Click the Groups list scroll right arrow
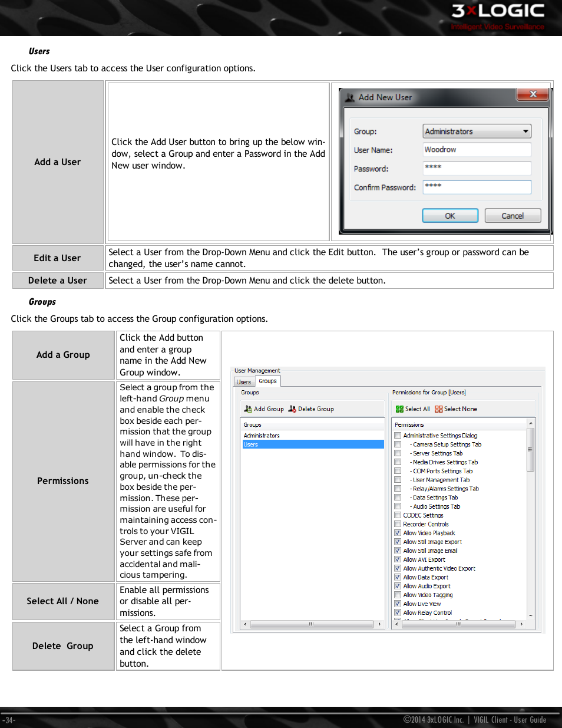This screenshot has height=728, width=562. [380, 624]
